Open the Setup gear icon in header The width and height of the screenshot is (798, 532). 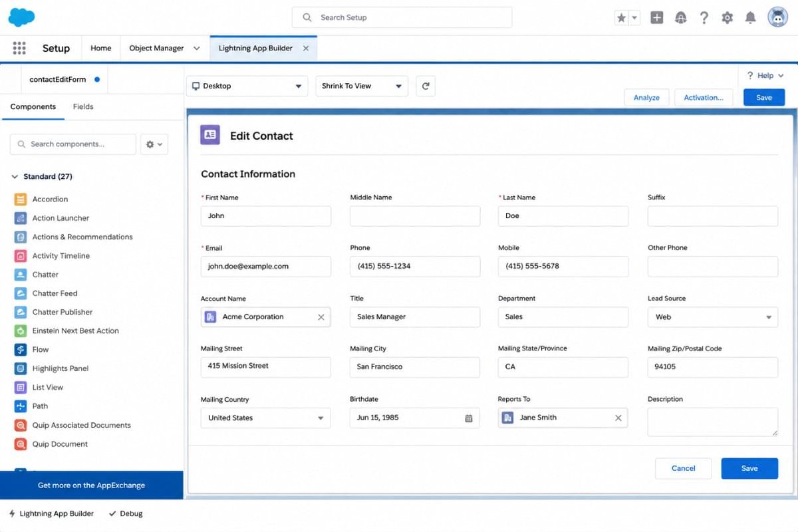point(727,18)
